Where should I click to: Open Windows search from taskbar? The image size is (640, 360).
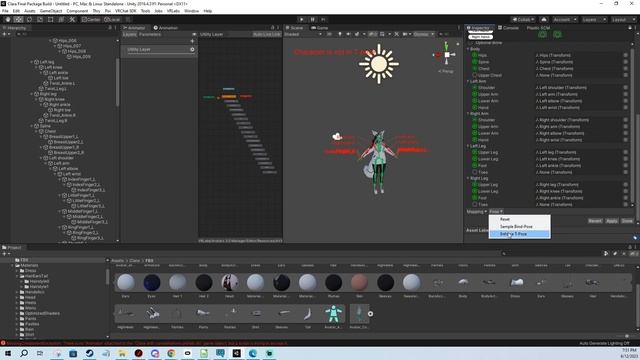(24, 353)
